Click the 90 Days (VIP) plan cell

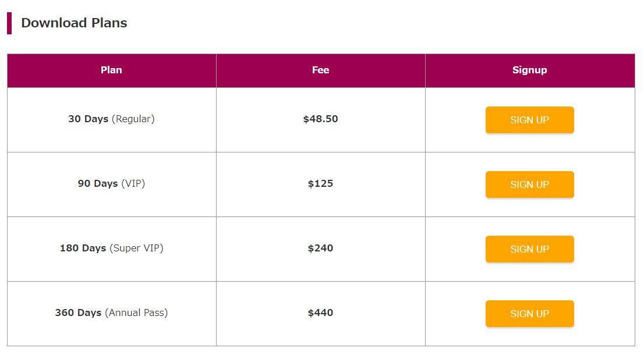111,183
